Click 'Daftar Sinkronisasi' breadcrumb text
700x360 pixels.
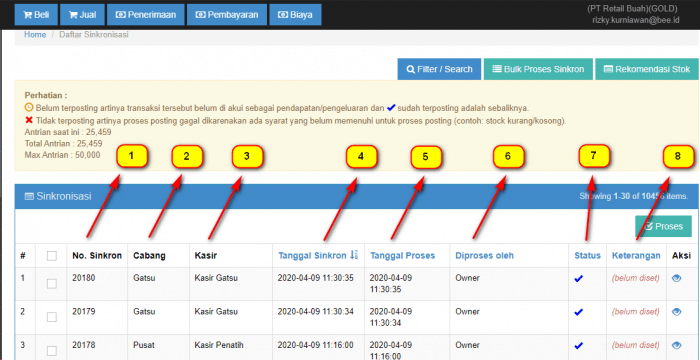coord(94,34)
